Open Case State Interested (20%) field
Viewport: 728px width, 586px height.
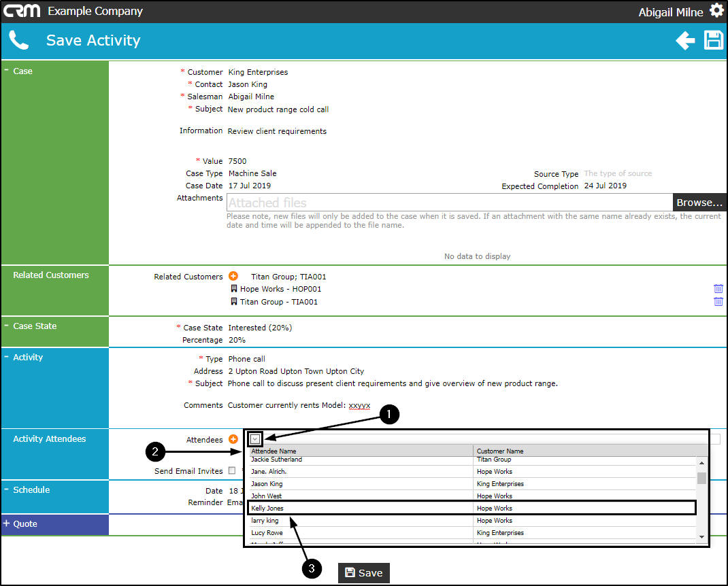click(x=260, y=328)
